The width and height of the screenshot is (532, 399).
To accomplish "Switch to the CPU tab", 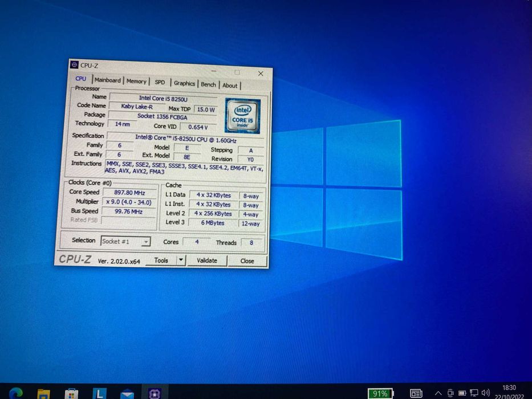I will (81, 79).
